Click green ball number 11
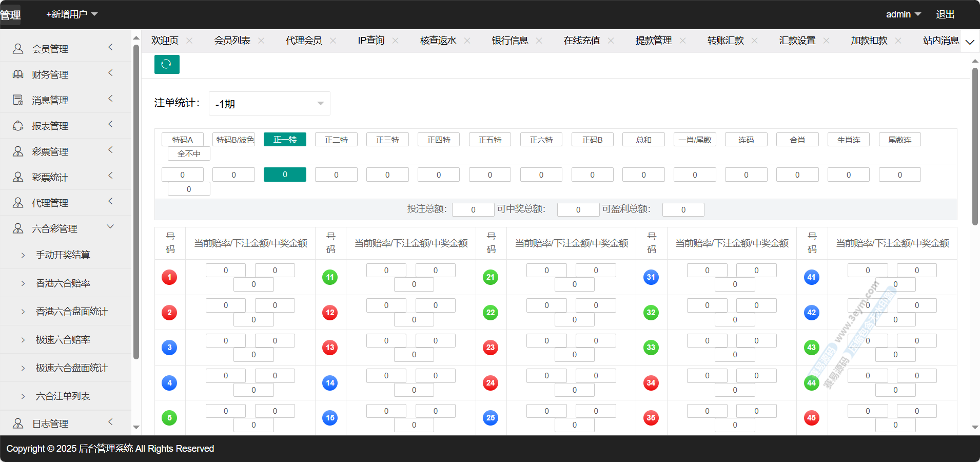The height and width of the screenshot is (462, 980). coord(330,277)
